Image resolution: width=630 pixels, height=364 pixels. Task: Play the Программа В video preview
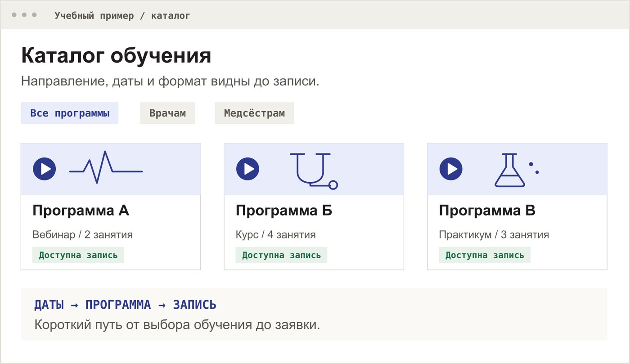point(451,169)
